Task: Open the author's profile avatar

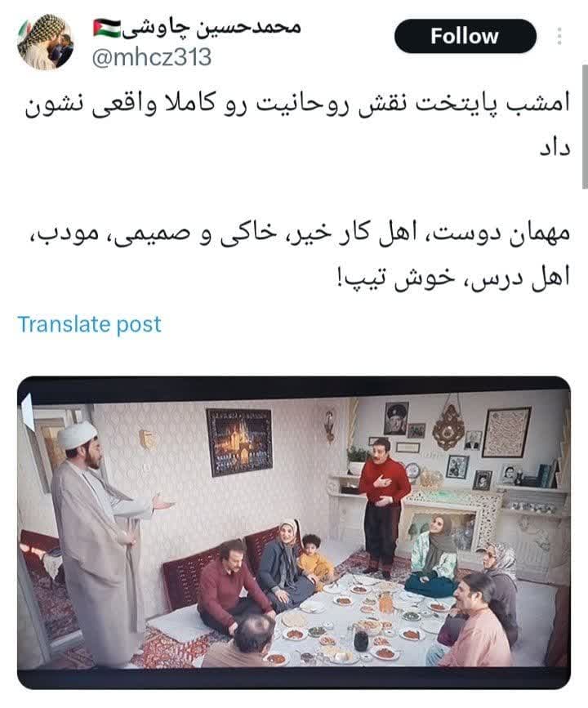Action: 45,42
